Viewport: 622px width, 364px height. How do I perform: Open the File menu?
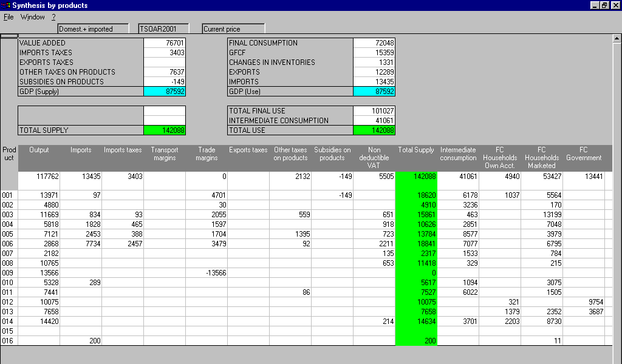[x=9, y=17]
